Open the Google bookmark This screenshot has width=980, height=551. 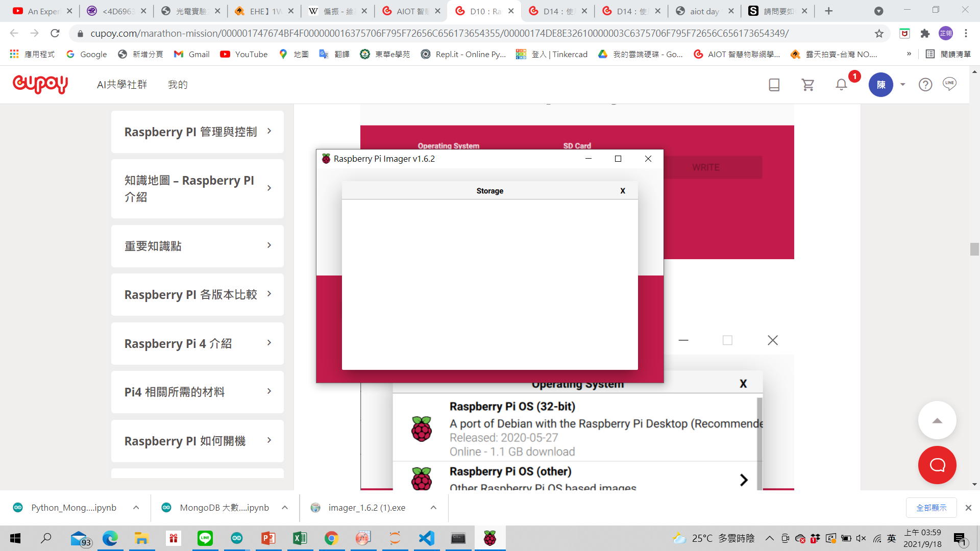point(86,54)
